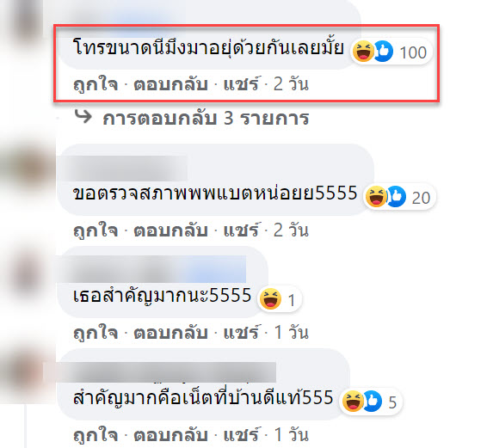
Task: Click the thumbs-up icon beside the 100 count
Action: 383,51
